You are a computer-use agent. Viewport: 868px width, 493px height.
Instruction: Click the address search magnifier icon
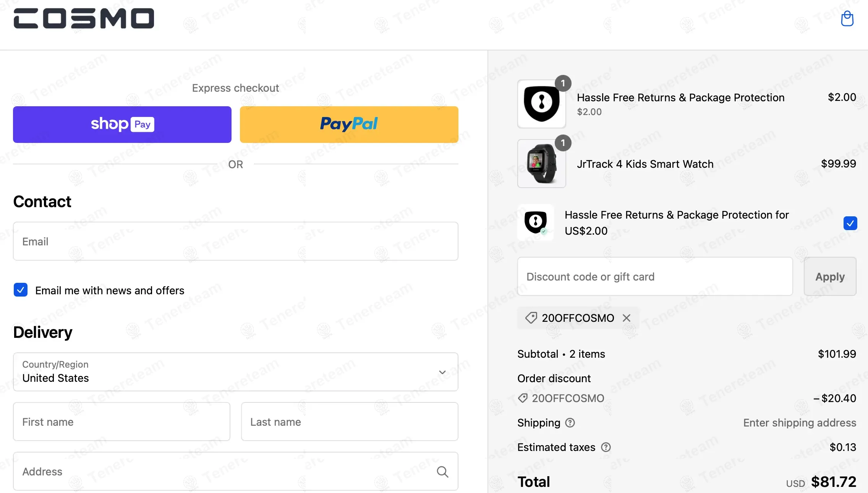tap(442, 472)
